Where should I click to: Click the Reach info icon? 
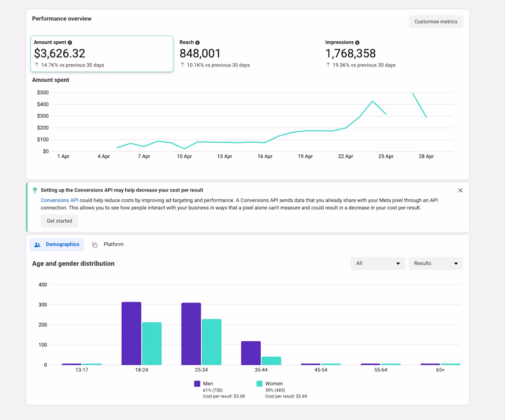coord(197,43)
